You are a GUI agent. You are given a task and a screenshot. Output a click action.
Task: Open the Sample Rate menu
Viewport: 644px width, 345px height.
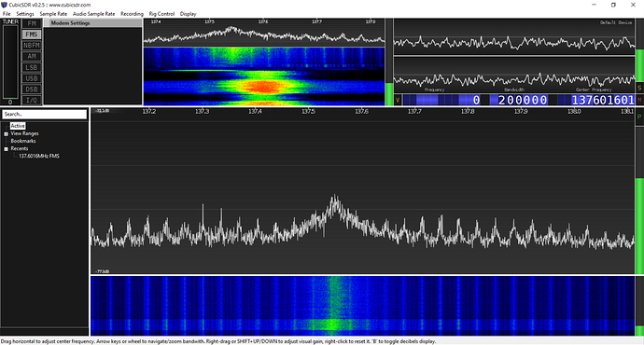click(53, 14)
